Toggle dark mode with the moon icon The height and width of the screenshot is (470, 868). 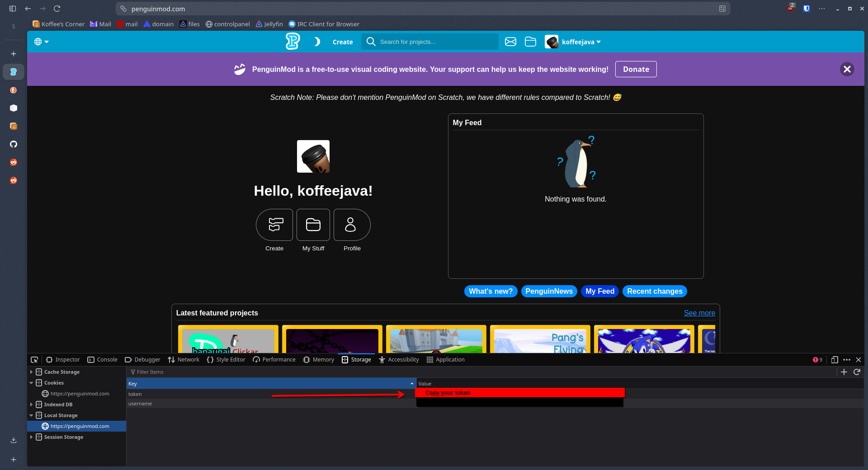pyautogui.click(x=317, y=42)
